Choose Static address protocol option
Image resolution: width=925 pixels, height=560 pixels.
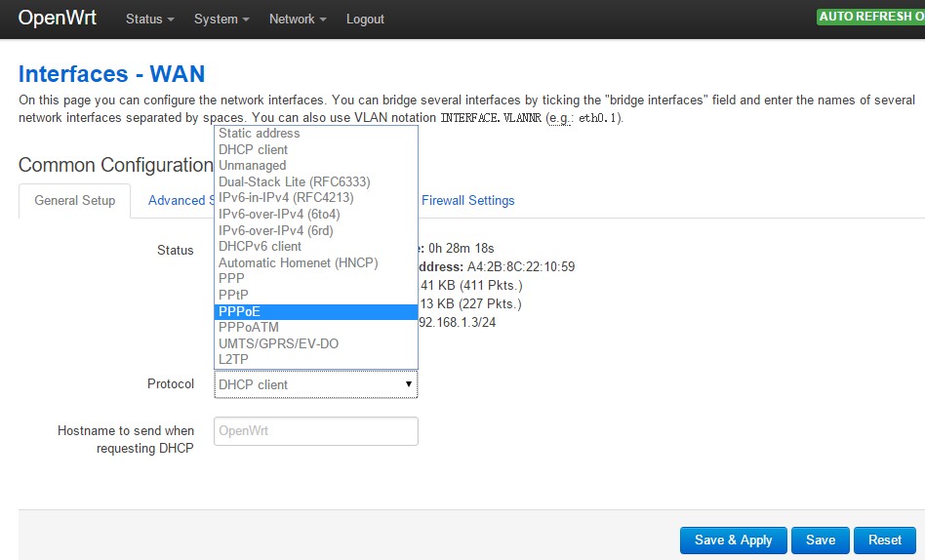click(x=259, y=133)
